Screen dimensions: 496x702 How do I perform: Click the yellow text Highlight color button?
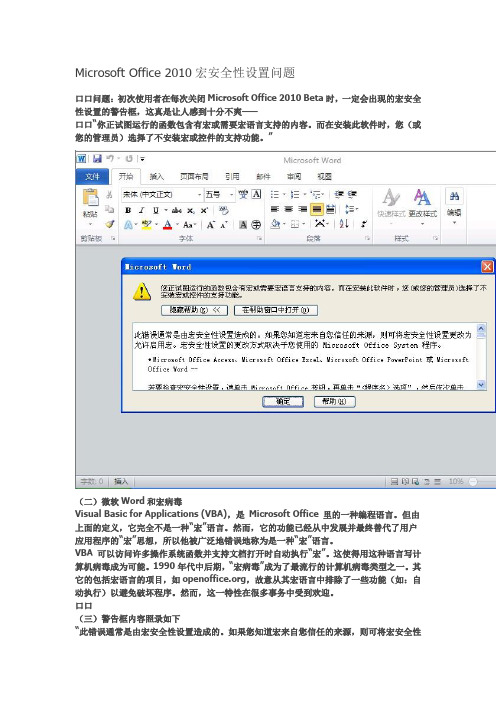pyautogui.click(x=146, y=225)
